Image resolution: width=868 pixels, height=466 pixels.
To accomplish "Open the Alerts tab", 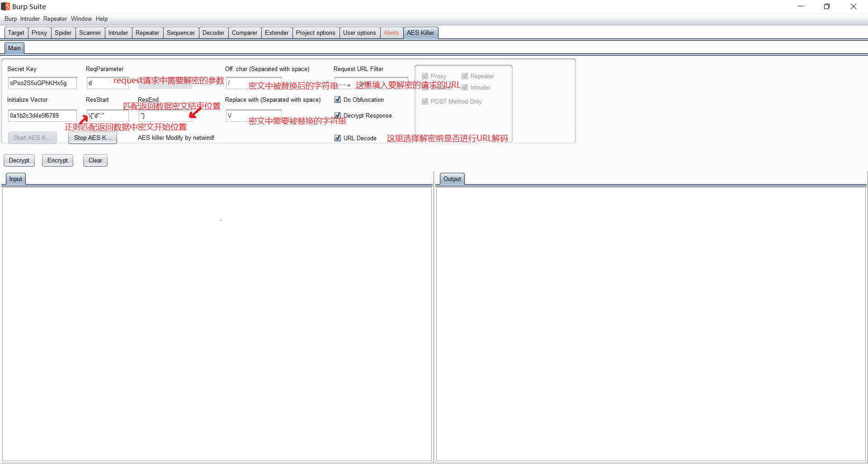I will point(392,33).
